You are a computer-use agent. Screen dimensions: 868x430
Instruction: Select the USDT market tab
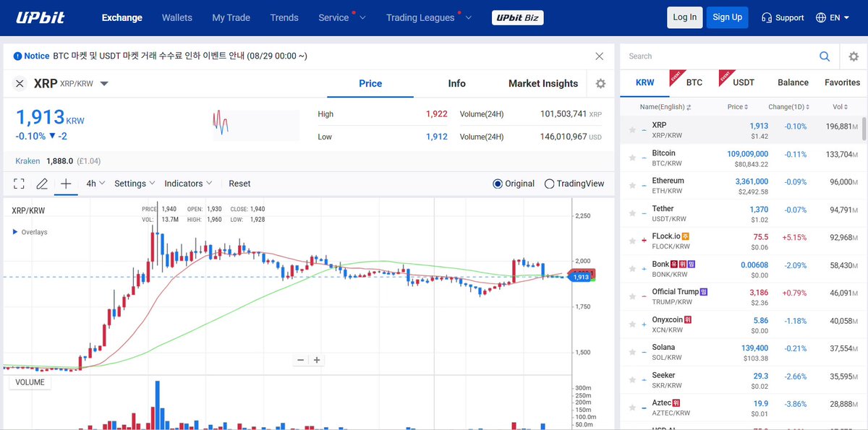(x=744, y=82)
